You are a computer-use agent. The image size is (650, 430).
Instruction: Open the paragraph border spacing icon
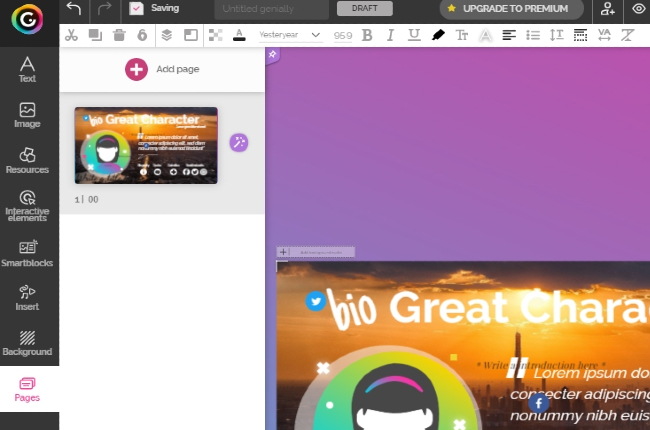coord(580,35)
